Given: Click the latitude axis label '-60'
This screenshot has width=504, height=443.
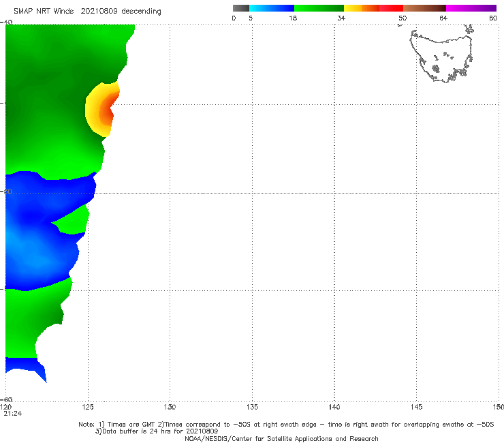Looking at the screenshot, I should point(6,399).
